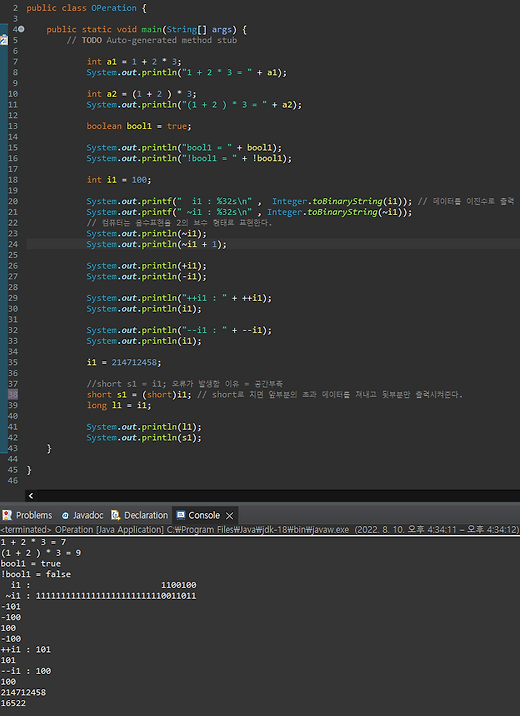Screen dimensions: 520x716
Task: Click the boolean bool1 = true statement
Action: (x=139, y=126)
